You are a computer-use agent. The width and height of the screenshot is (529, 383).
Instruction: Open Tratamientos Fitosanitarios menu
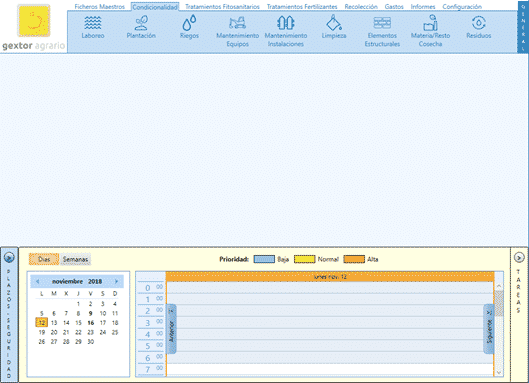click(222, 6)
